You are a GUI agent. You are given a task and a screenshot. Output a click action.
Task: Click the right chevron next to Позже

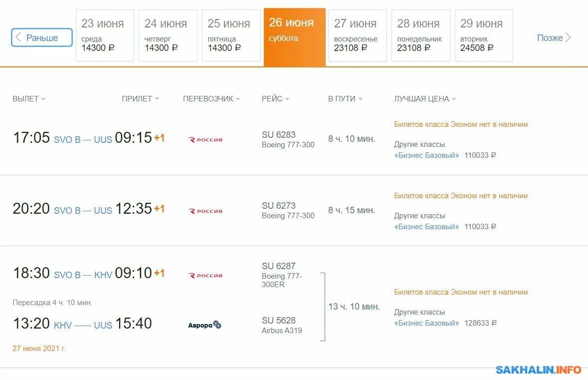point(568,37)
